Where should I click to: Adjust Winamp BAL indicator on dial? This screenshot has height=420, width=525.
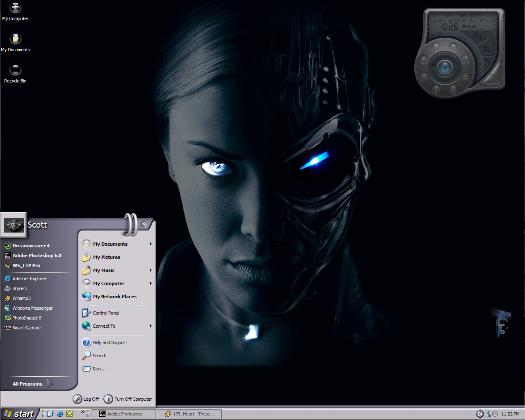click(457, 68)
